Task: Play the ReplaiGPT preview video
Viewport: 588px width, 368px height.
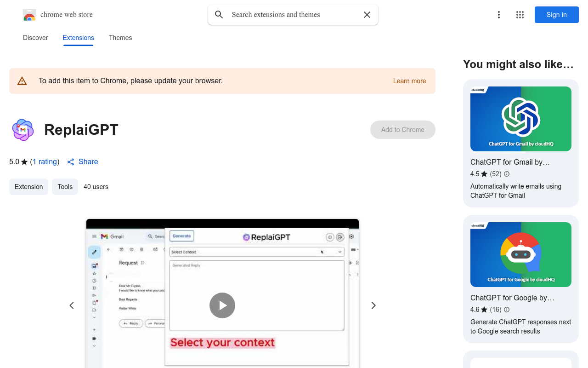Action: coord(222,305)
